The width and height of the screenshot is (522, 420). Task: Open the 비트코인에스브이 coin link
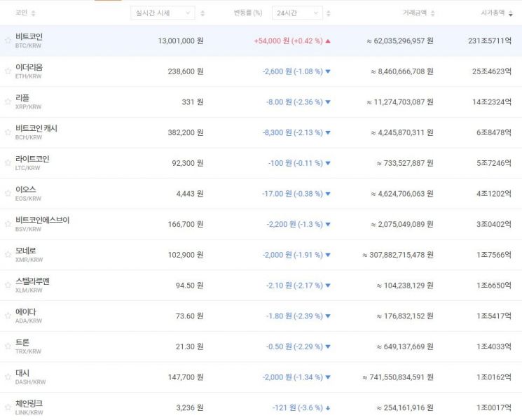tap(42, 220)
